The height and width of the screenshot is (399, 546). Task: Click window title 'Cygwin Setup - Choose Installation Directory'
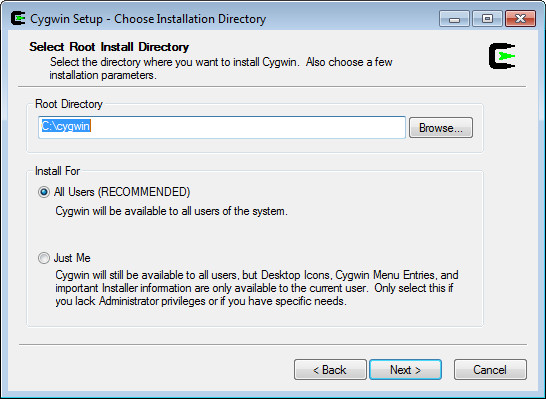148,19
